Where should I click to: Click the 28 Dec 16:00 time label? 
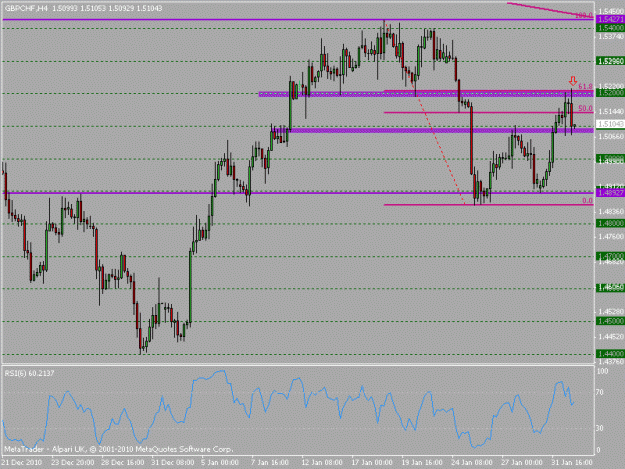click(123, 463)
